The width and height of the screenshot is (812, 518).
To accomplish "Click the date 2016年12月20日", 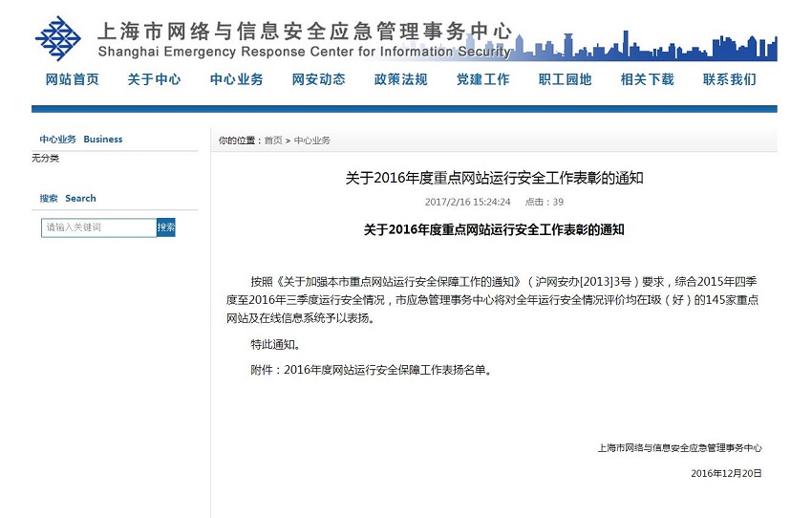I will point(726,473).
